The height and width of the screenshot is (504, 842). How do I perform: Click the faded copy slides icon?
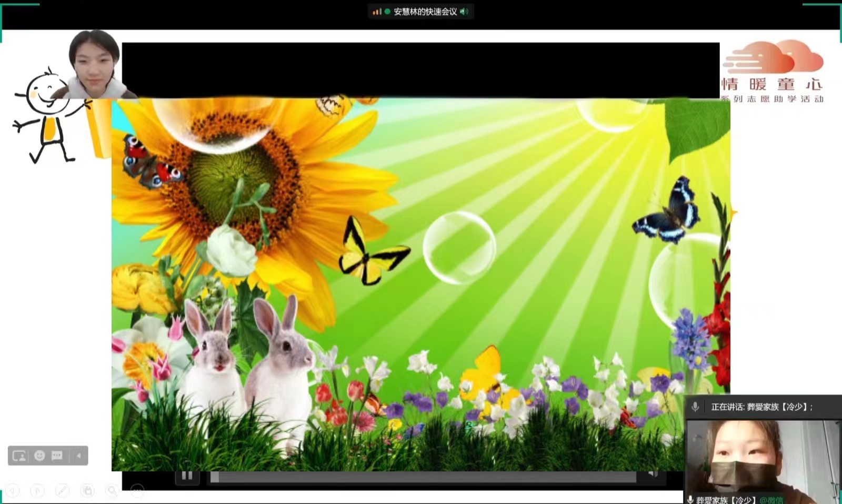tap(87, 491)
